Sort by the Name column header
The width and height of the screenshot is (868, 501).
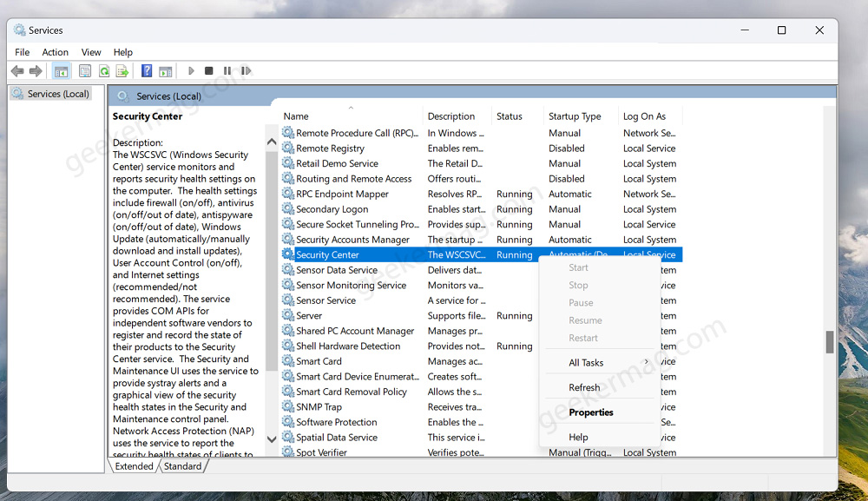point(352,116)
